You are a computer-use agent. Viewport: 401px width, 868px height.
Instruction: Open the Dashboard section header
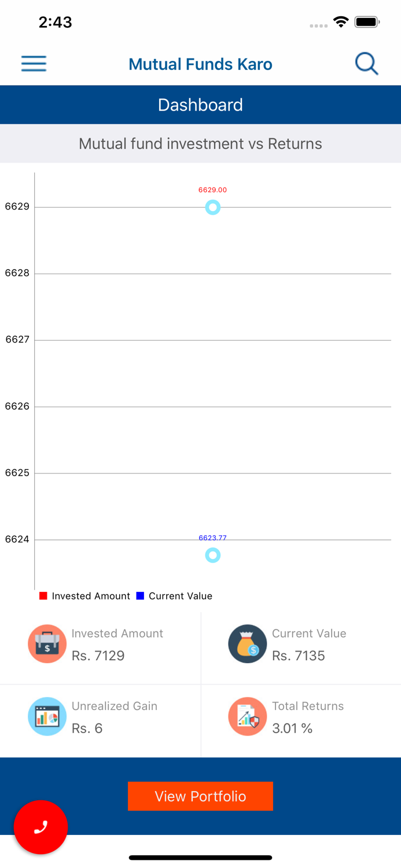point(200,105)
